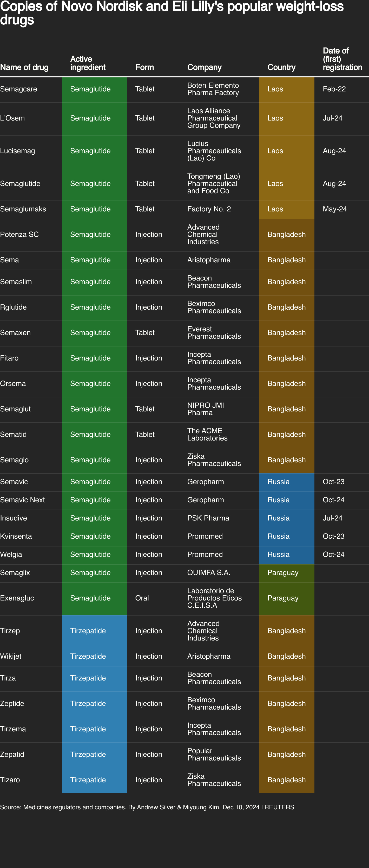
Task: Select the drug name "Rglutide"
Action: (x=13, y=307)
